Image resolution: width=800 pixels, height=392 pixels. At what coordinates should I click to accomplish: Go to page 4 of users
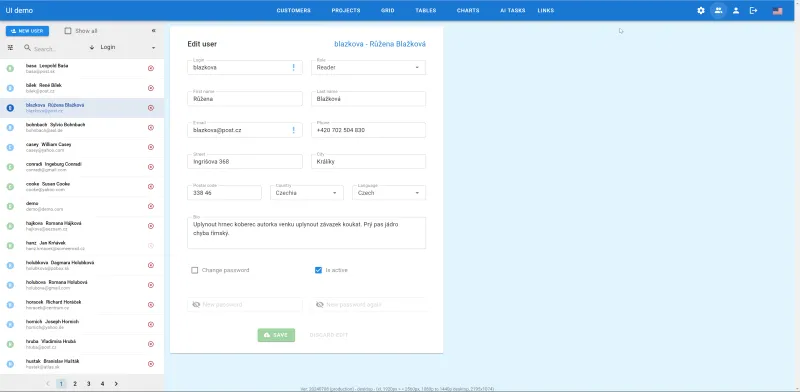[102, 384]
